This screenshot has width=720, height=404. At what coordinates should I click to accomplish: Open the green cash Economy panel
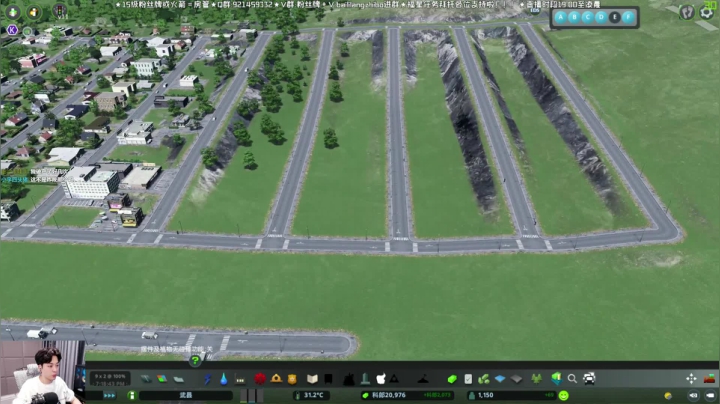point(452,379)
